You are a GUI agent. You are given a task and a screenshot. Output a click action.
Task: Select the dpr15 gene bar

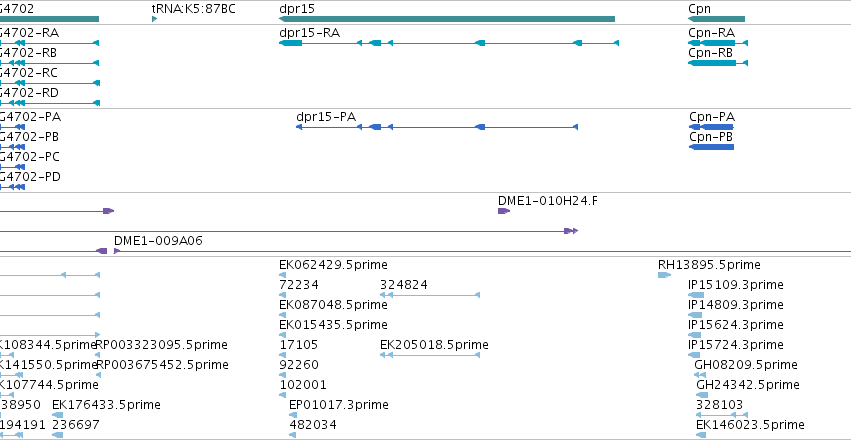pyautogui.click(x=447, y=19)
